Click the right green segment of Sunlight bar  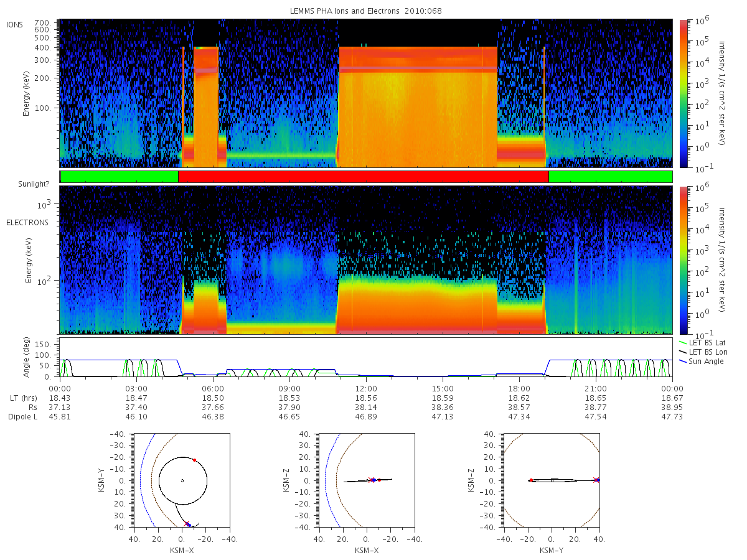click(x=611, y=177)
